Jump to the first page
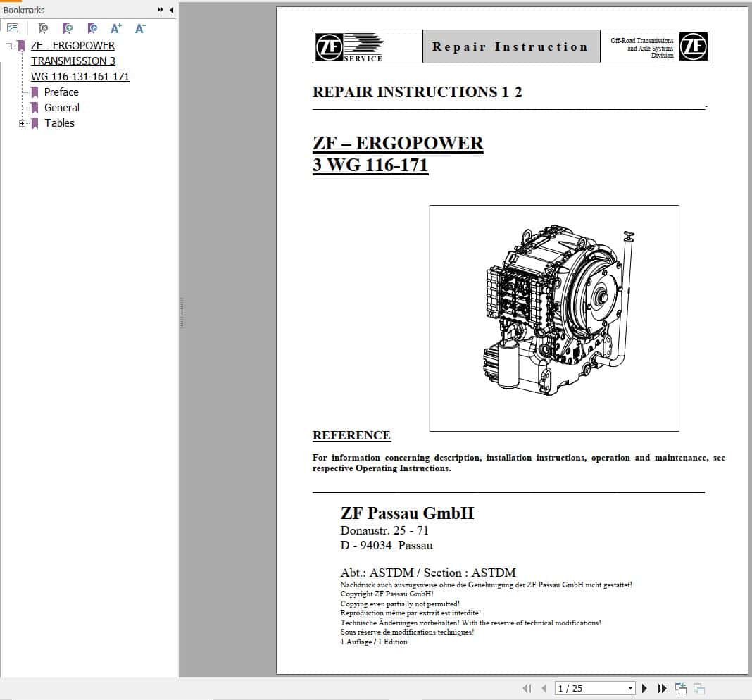 (527, 689)
